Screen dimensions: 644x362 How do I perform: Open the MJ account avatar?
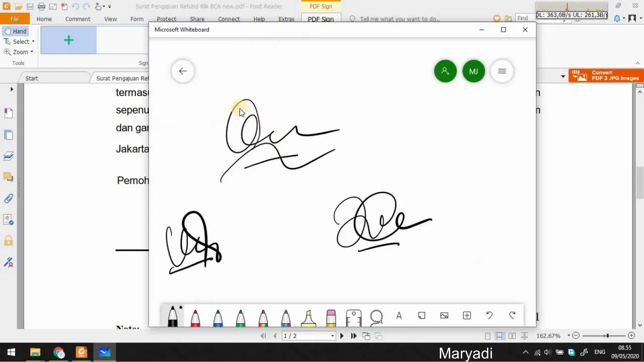point(473,71)
